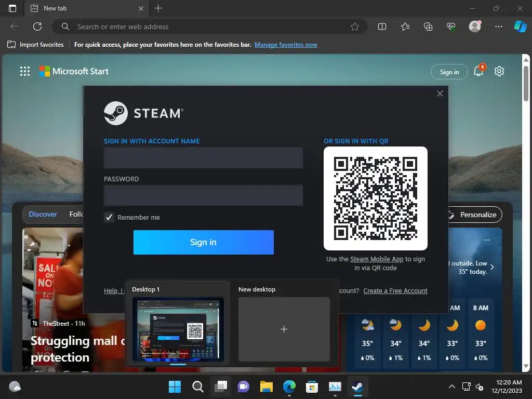Expand weather card next arrow
Image resolution: width=532 pixels, height=399 pixels.
pos(492,267)
